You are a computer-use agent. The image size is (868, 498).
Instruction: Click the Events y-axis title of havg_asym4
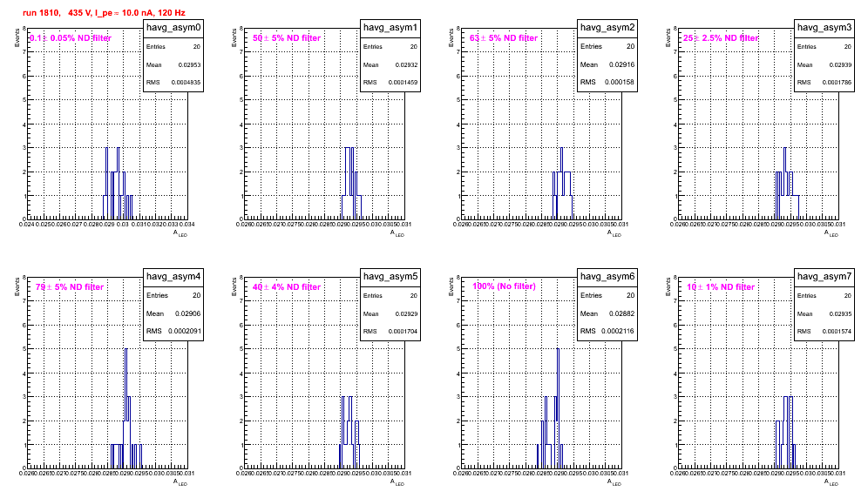(17, 286)
